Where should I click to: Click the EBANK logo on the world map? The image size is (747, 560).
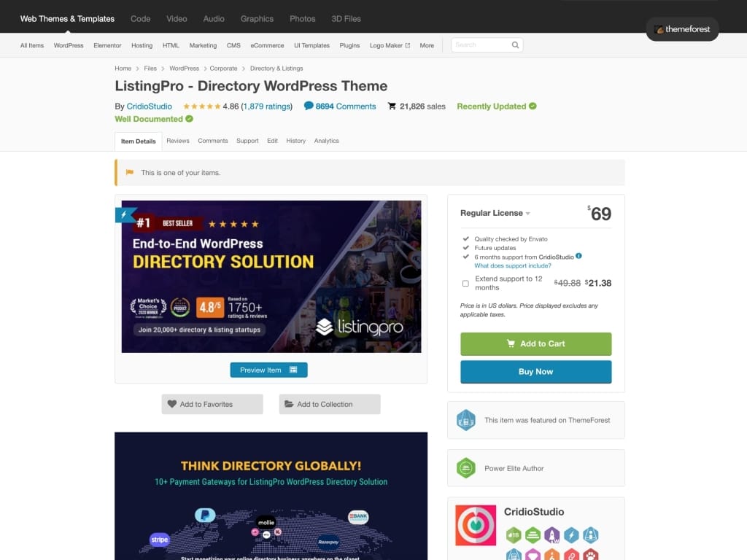357,517
